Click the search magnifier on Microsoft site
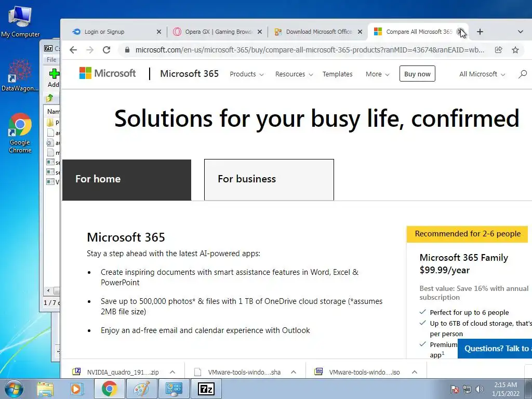Screen dimensions: 532x399 pyautogui.click(x=523, y=74)
